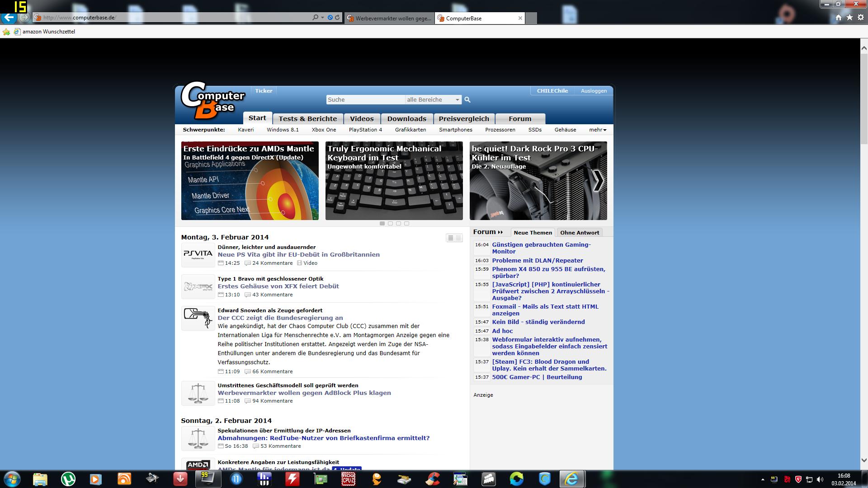Screen dimensions: 868x488
Task: Open the Tests & Berichte tab
Action: (x=307, y=118)
